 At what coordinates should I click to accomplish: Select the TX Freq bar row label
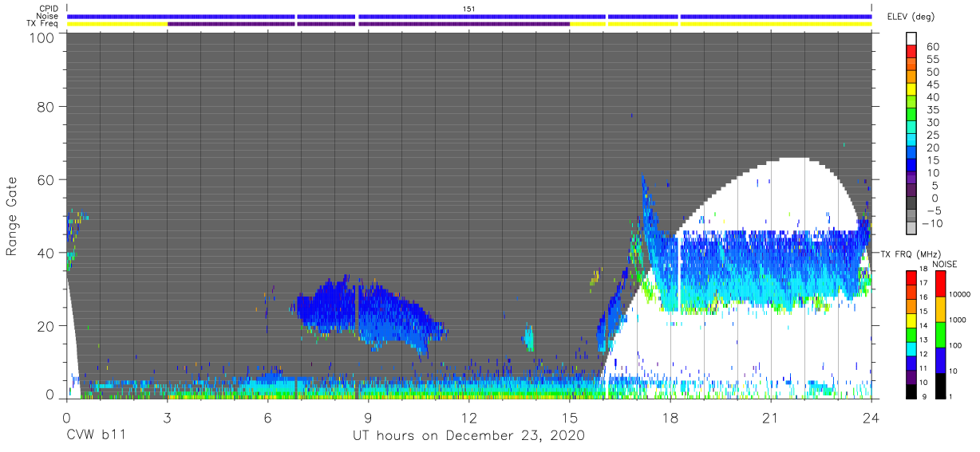pyautogui.click(x=44, y=24)
